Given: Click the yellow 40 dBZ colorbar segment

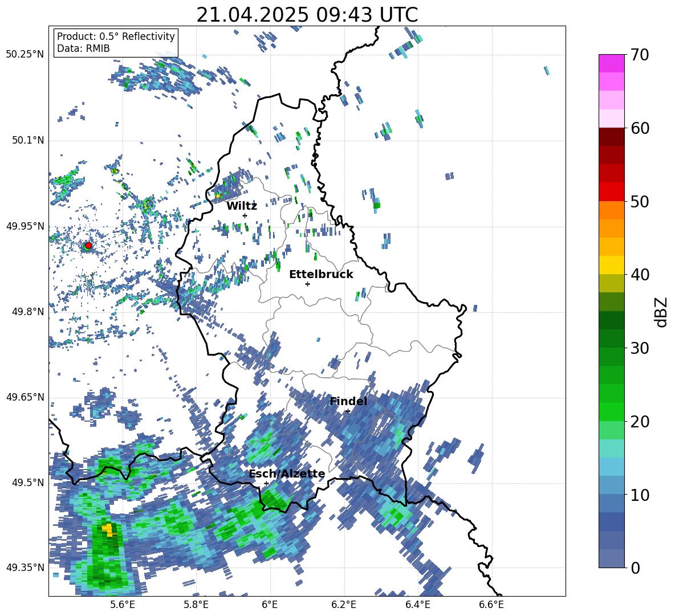Looking at the screenshot, I should tap(611, 265).
